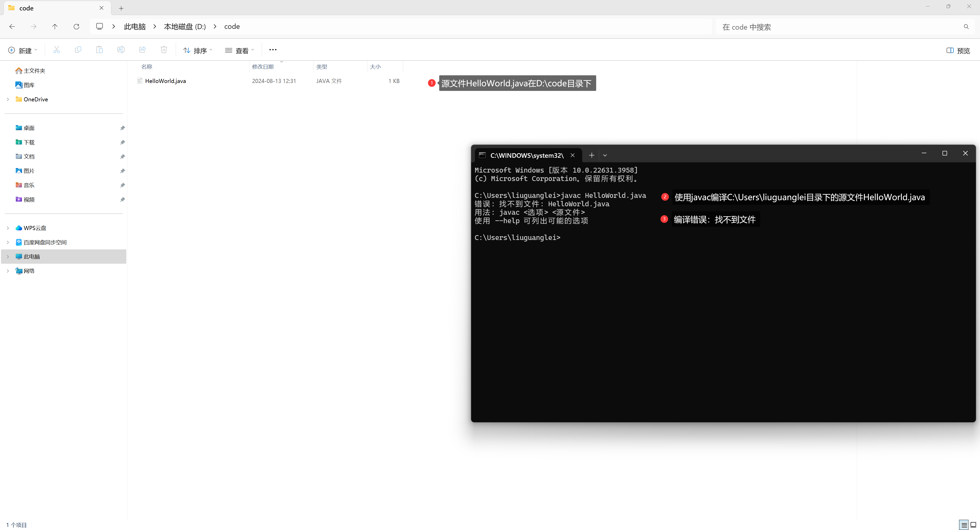Switch to large thumbnails view in status bar
Screen dimensions: 980x530
[x=973, y=525]
